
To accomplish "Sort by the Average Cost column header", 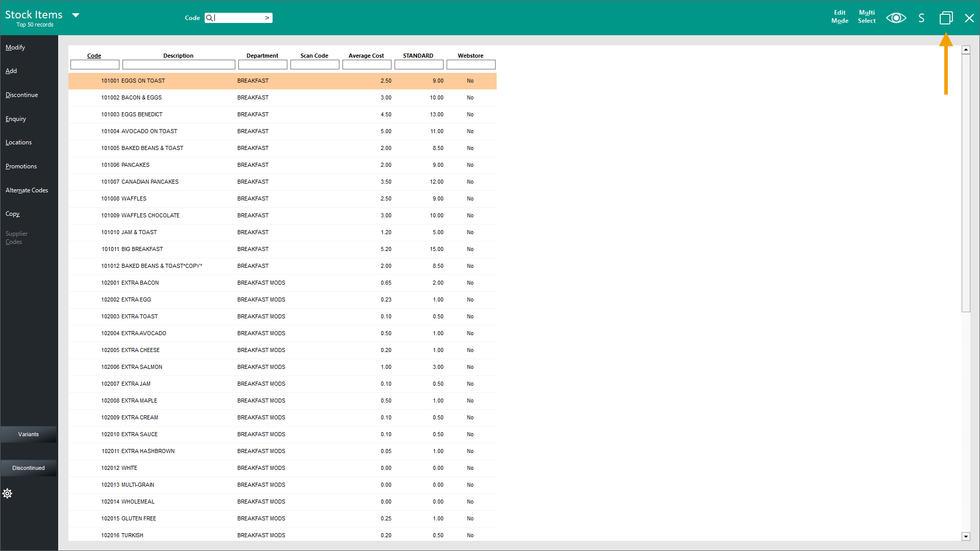I will (x=366, y=55).
